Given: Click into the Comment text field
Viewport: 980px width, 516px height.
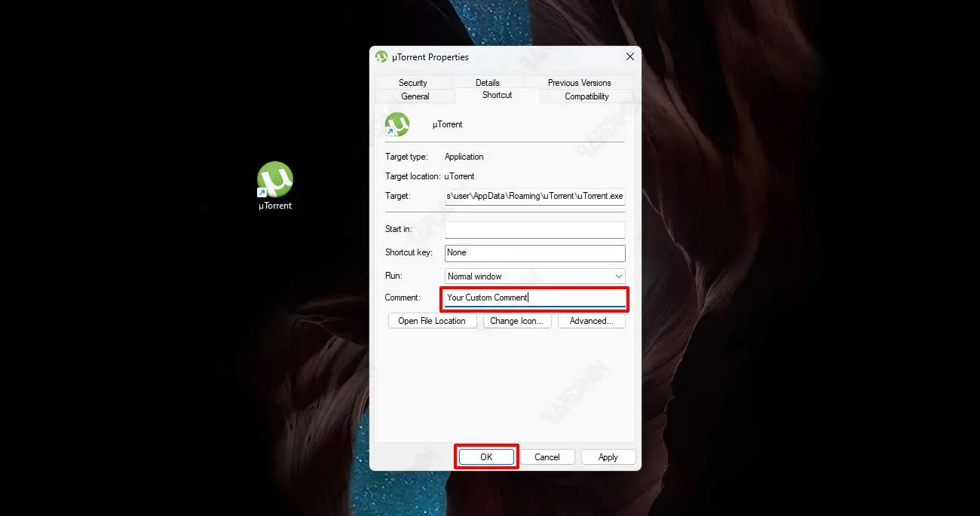Looking at the screenshot, I should click(534, 298).
